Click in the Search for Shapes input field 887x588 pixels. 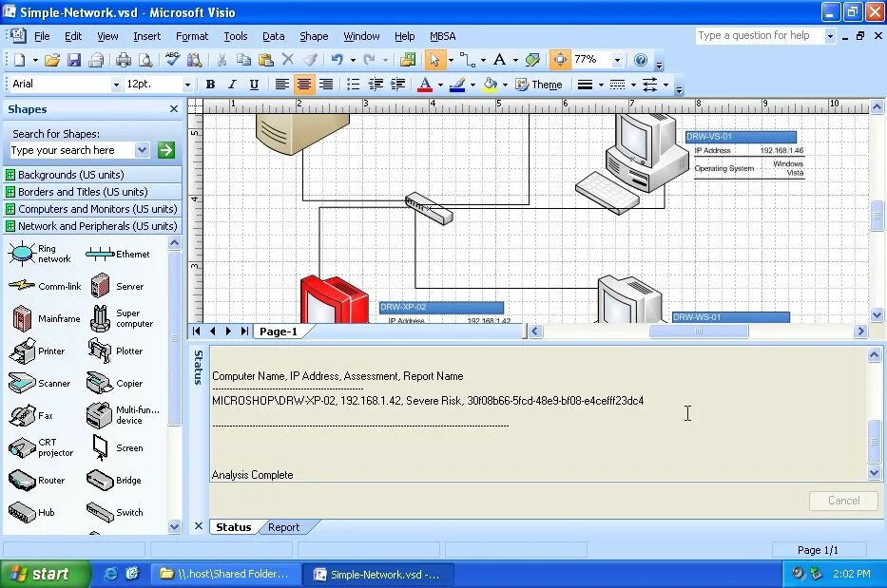tap(71, 150)
